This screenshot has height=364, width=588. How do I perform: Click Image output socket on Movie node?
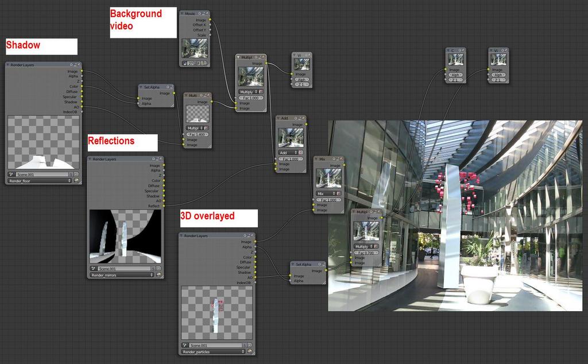pyautogui.click(x=210, y=20)
